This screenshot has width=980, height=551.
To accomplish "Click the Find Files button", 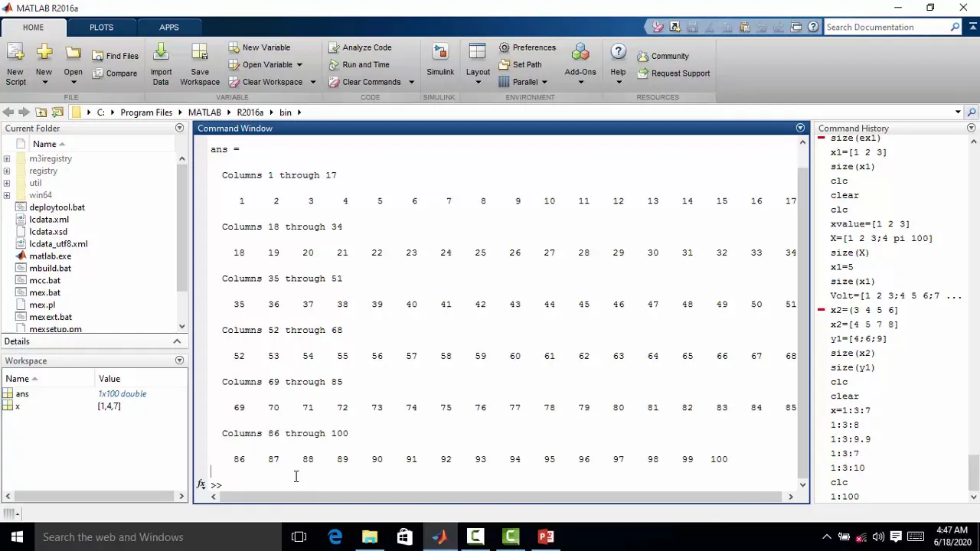I will [x=116, y=56].
